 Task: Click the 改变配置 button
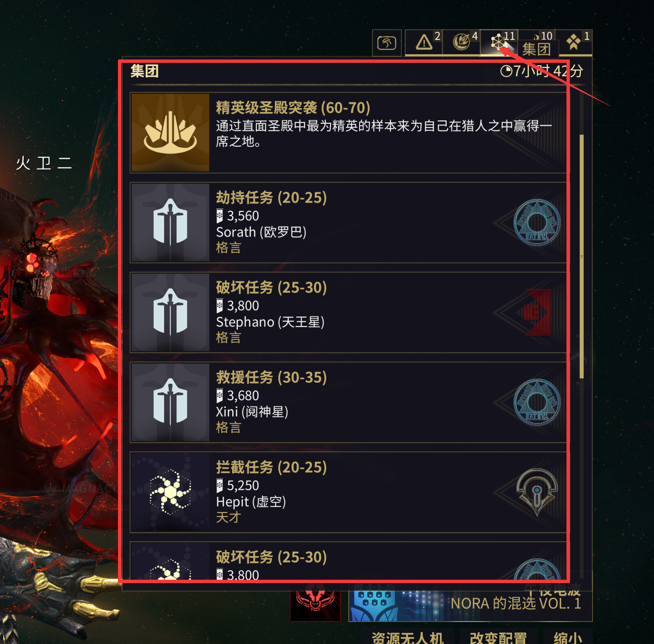498,637
